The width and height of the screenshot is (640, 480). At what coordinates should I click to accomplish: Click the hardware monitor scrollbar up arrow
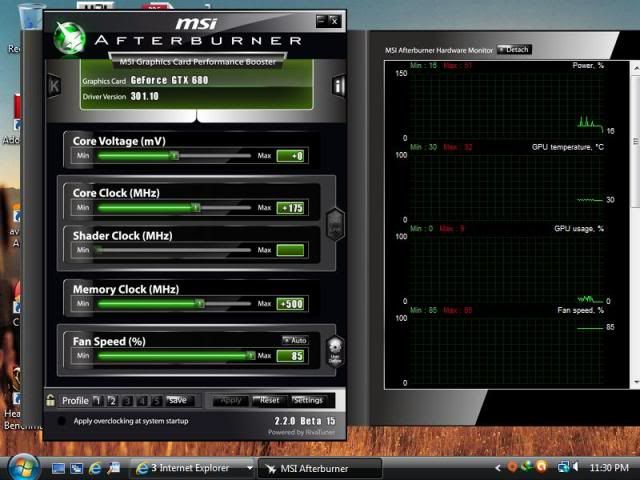pos(636,69)
